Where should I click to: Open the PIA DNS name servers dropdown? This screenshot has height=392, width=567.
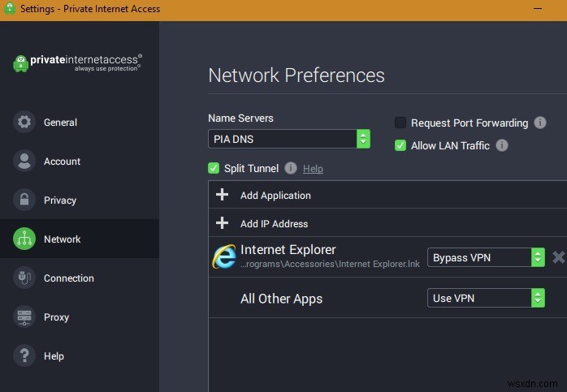click(288, 139)
